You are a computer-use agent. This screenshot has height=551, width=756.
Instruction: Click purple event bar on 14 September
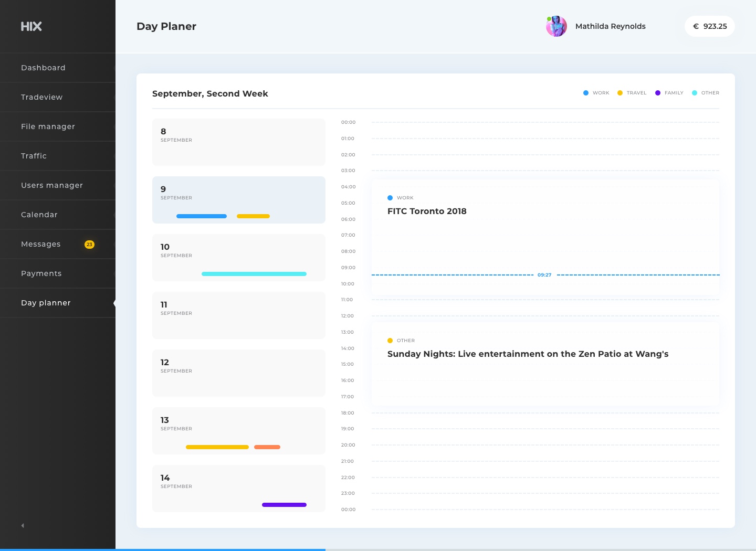pyautogui.click(x=284, y=505)
